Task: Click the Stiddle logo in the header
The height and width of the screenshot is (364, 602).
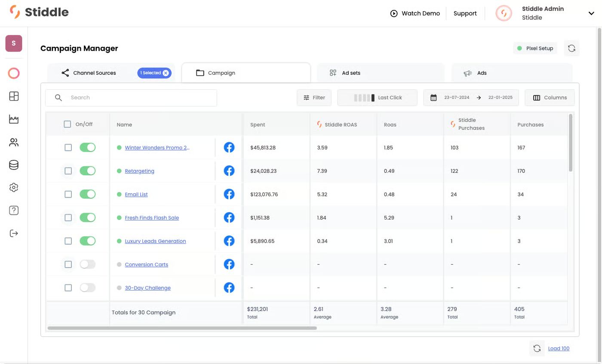Action: [x=39, y=12]
